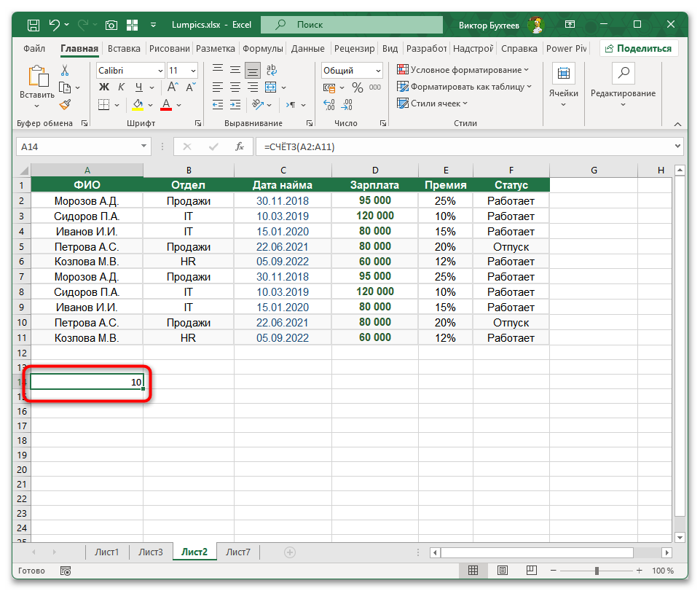Click the Поделиться button
This screenshot has height=591, width=700.
point(639,48)
